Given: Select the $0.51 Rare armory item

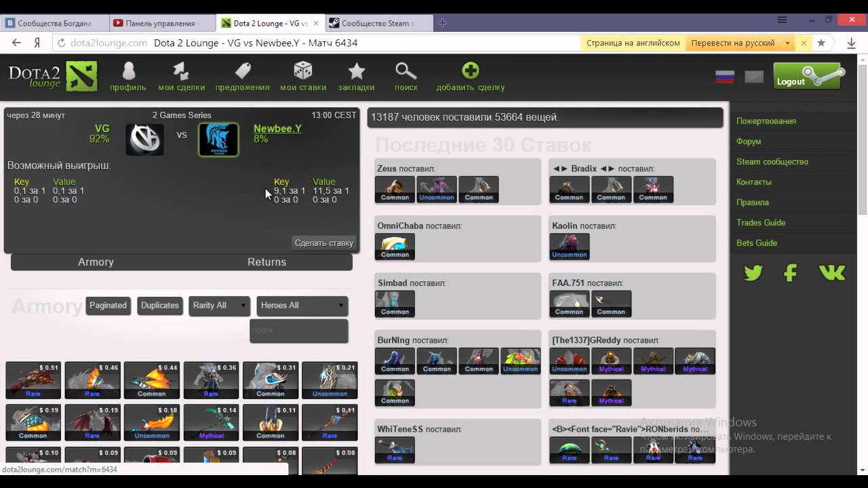Looking at the screenshot, I should point(33,380).
